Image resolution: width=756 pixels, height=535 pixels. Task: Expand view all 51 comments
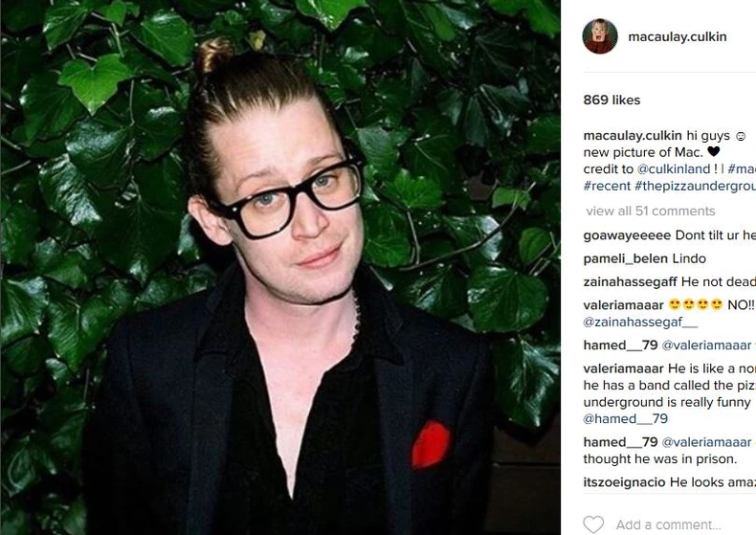pos(651,211)
